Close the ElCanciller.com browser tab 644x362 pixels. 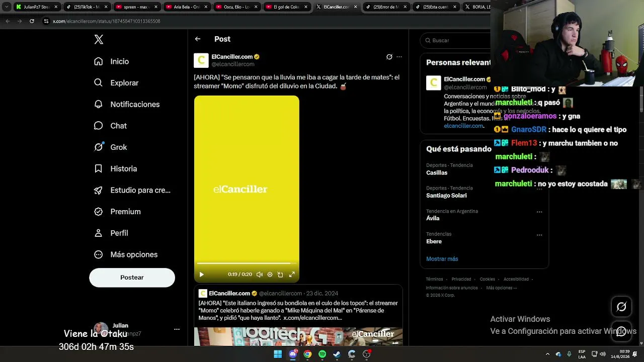(x=355, y=7)
